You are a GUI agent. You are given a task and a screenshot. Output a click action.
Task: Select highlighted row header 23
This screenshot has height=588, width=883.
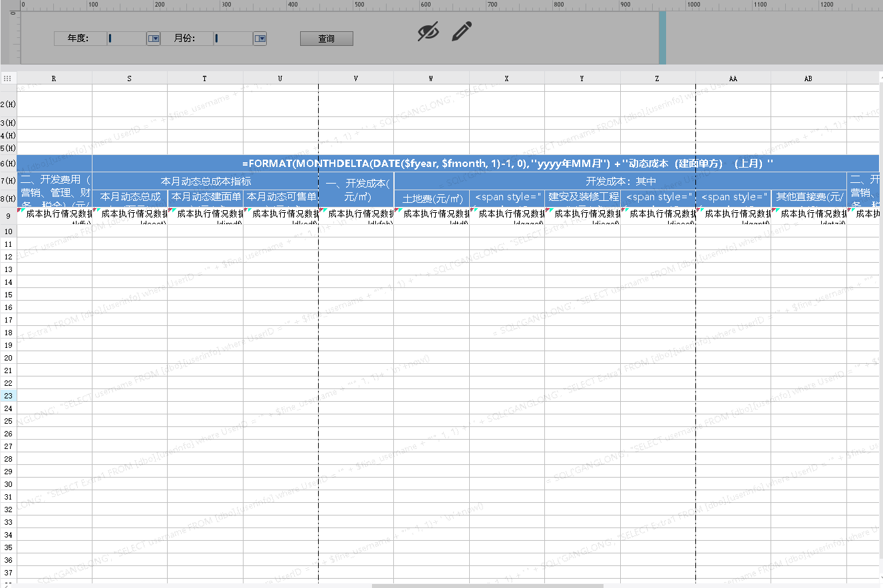[8, 396]
